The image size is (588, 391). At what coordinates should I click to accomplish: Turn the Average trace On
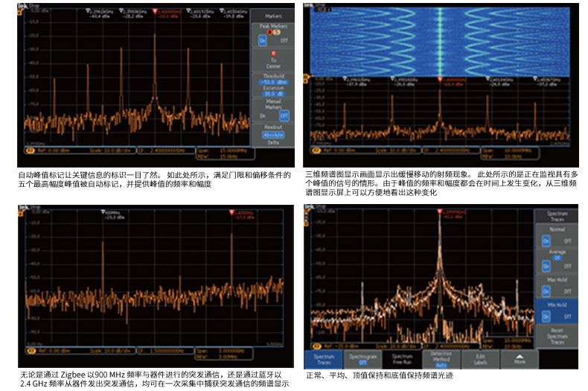coord(545,267)
